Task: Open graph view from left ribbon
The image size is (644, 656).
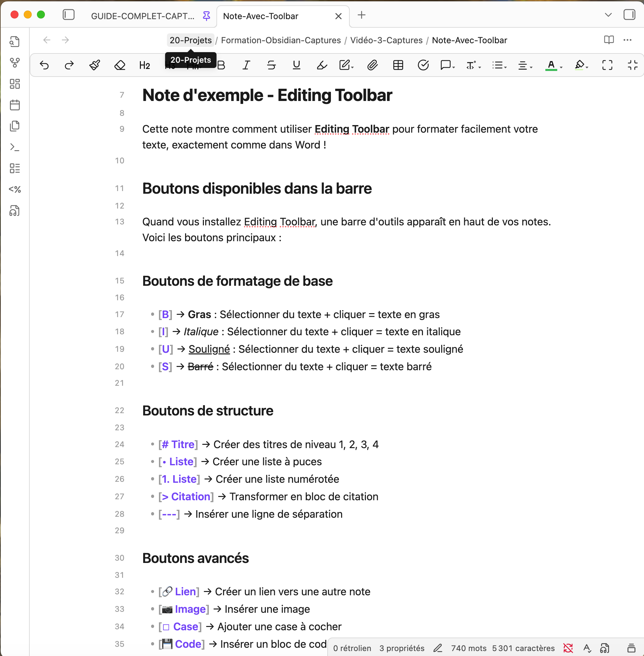Action: (x=15, y=63)
